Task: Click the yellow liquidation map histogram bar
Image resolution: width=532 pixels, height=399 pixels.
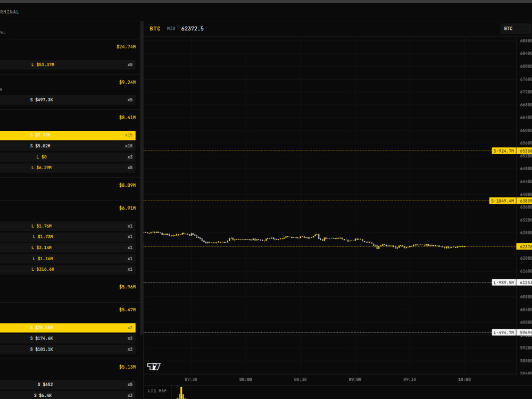Action: tap(181, 393)
